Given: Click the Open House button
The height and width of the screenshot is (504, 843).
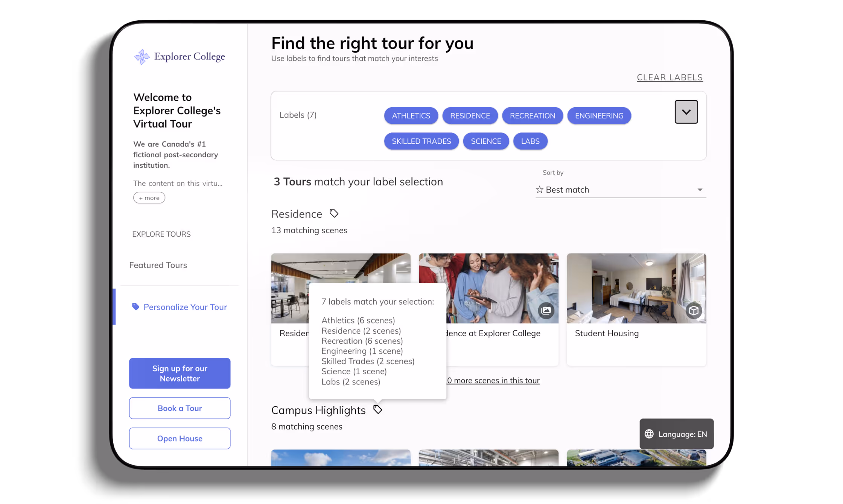Looking at the screenshot, I should click(x=180, y=438).
